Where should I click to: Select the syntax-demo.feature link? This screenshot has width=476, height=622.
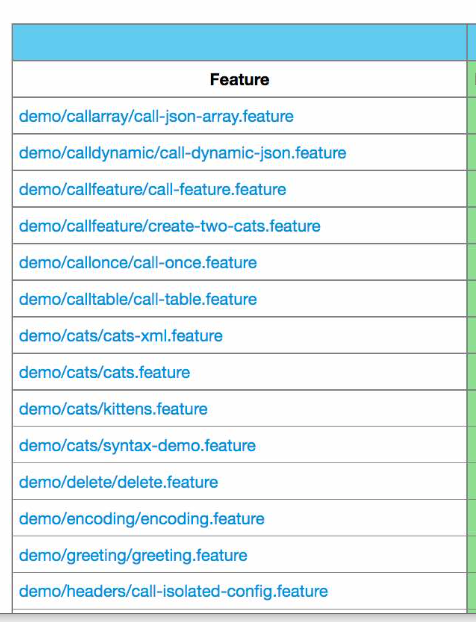point(137,446)
